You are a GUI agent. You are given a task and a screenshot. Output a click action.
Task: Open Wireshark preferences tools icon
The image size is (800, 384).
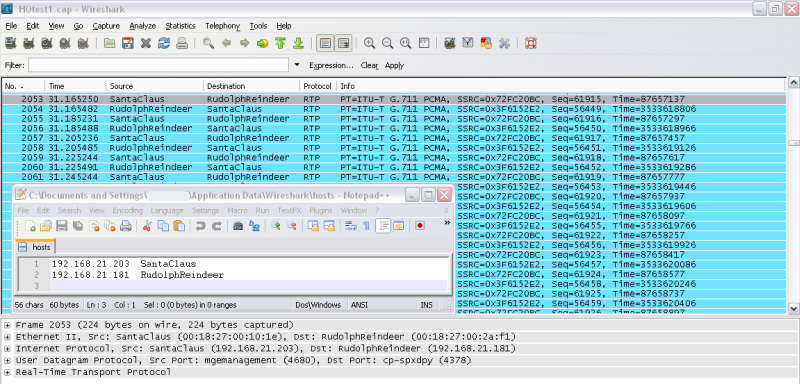[x=504, y=43]
